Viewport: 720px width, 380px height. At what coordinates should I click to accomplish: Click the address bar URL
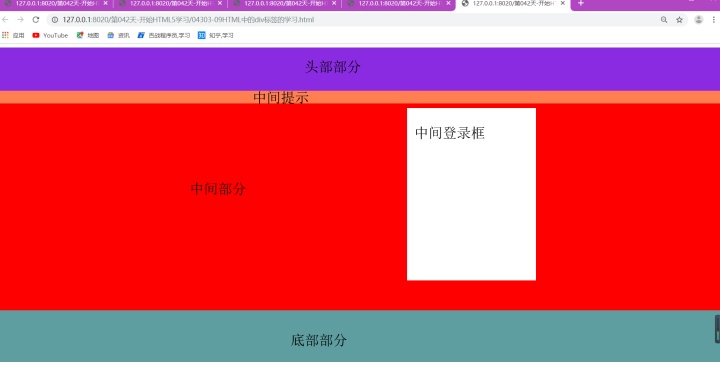pyautogui.click(x=188, y=20)
